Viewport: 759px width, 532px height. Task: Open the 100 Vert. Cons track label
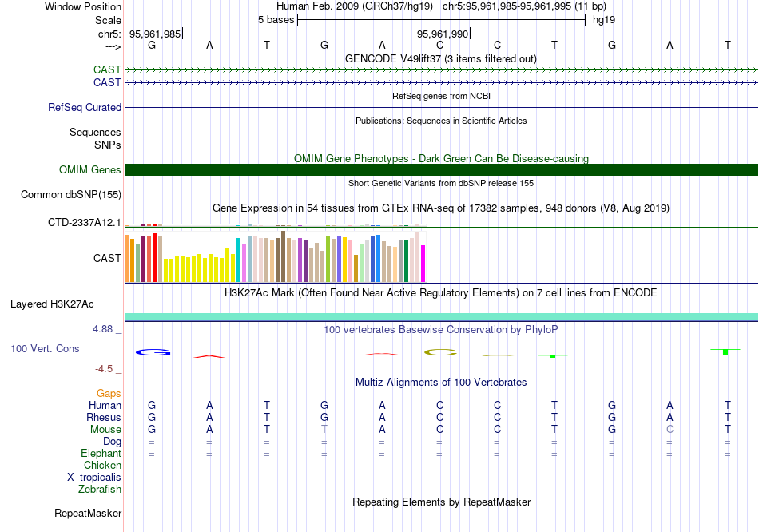(x=45, y=349)
